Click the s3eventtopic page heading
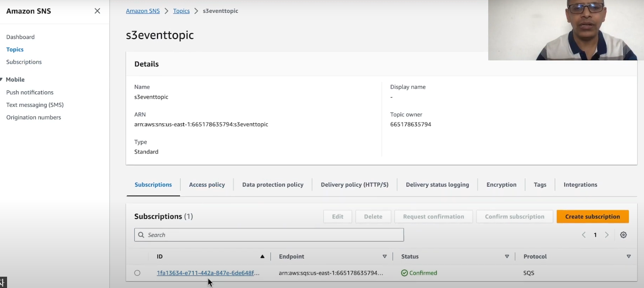The height and width of the screenshot is (288, 644). point(160,35)
